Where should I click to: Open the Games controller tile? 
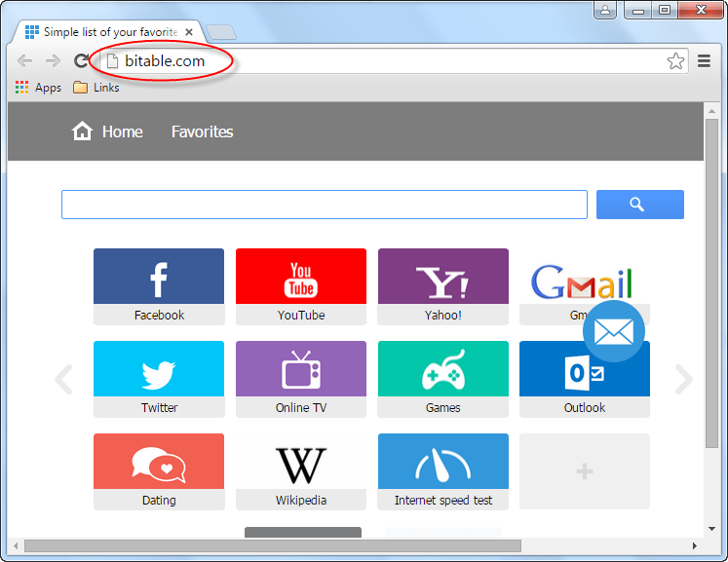[x=442, y=379]
